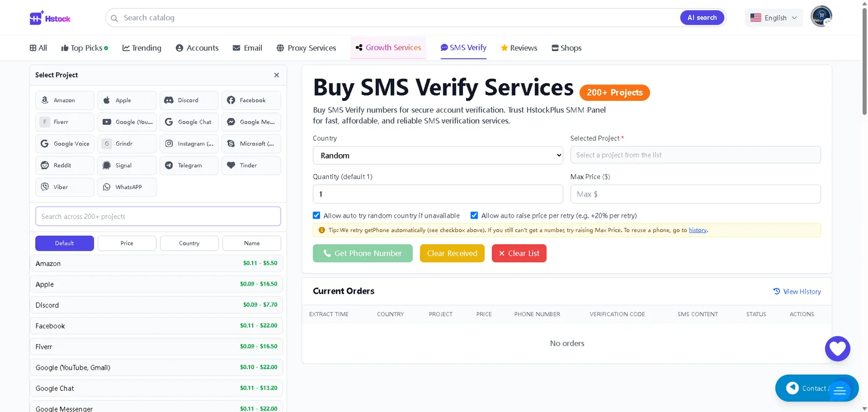Select the Grindr project chip
Image resolution: width=868 pixels, height=412 pixels.
(127, 144)
